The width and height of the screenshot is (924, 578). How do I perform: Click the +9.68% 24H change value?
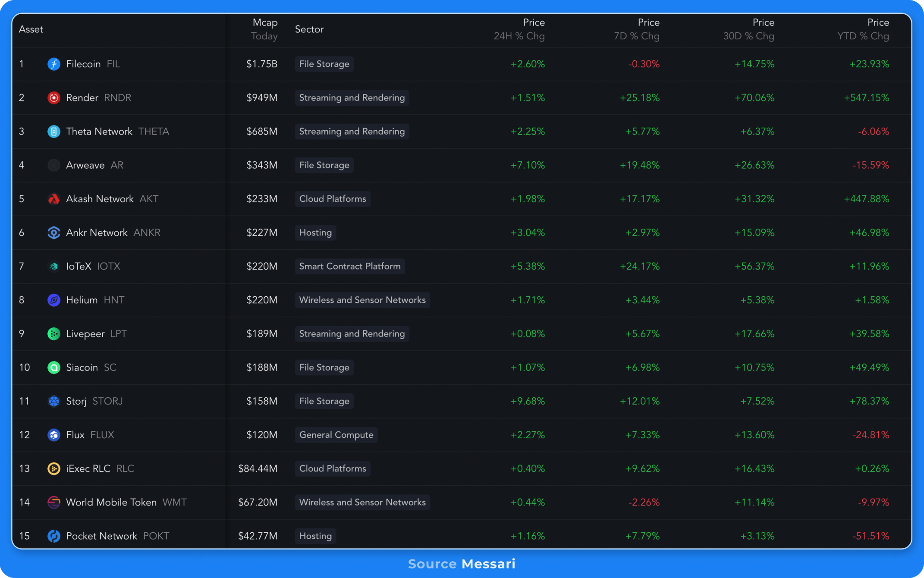coord(528,401)
